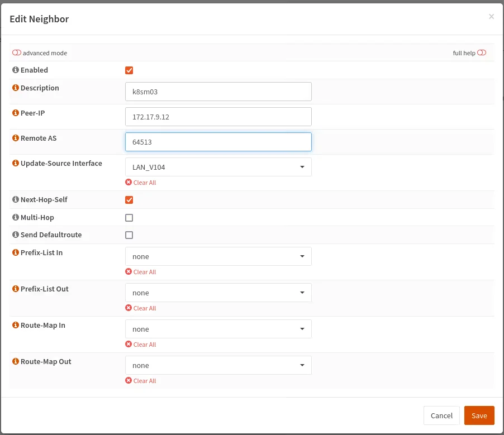
Task: Turn on the full help toggle
Action: [482, 53]
